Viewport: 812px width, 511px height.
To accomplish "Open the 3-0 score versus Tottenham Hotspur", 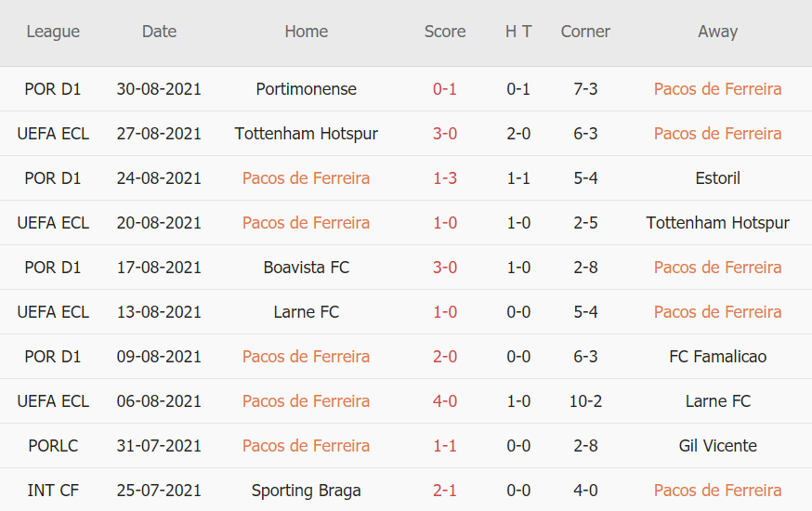I will (445, 134).
